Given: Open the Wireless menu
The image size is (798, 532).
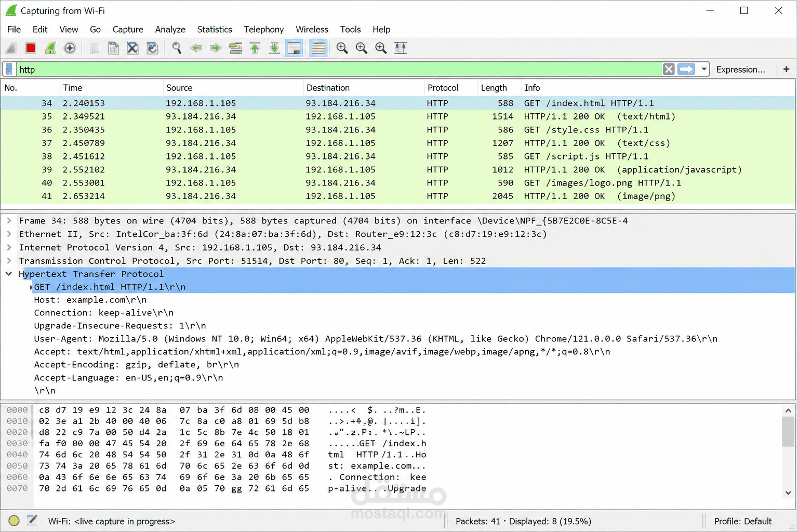Looking at the screenshot, I should point(312,30).
